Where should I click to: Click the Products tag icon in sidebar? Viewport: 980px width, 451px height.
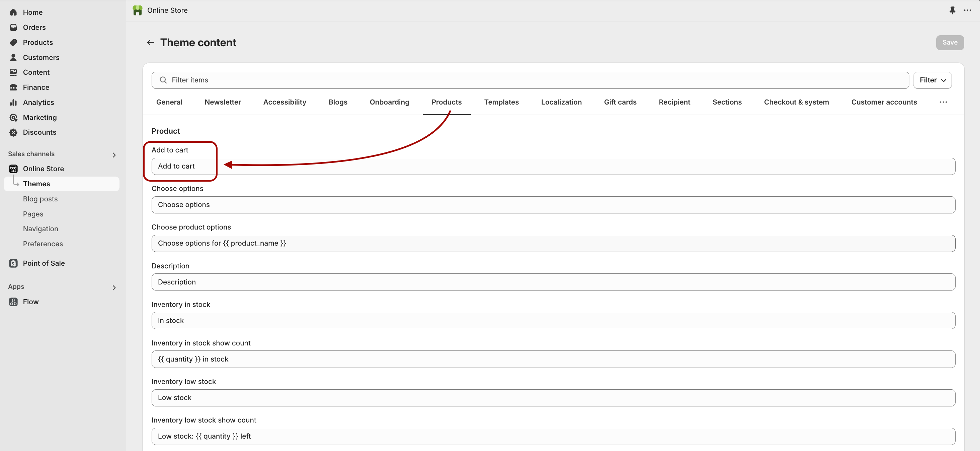(13, 42)
